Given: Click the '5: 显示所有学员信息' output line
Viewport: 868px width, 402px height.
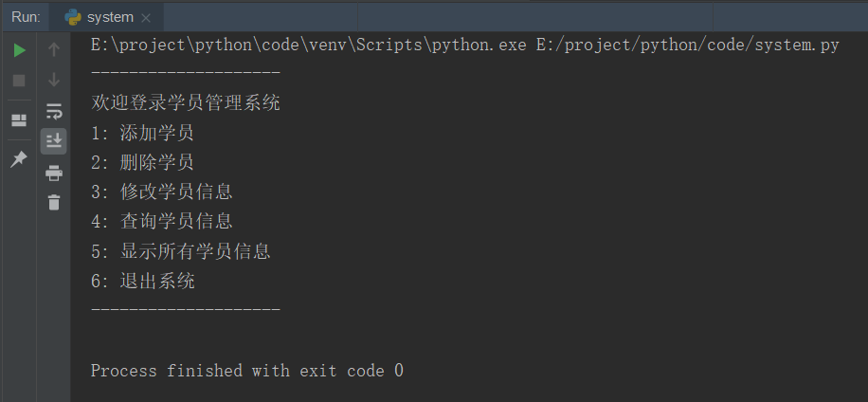Looking at the screenshot, I should tap(181, 251).
